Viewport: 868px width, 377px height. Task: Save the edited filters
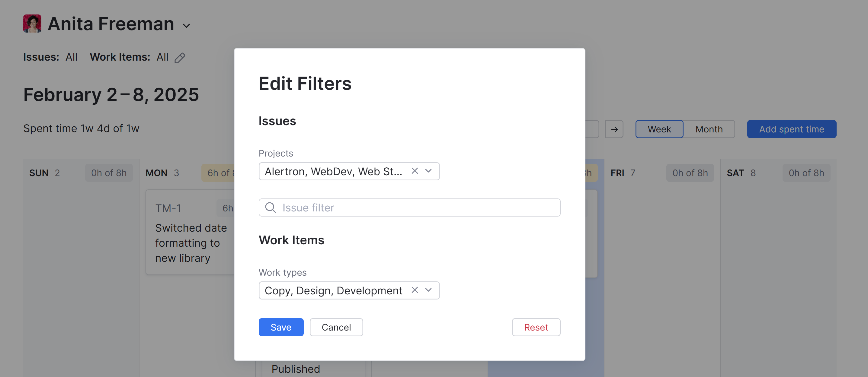pyautogui.click(x=281, y=327)
